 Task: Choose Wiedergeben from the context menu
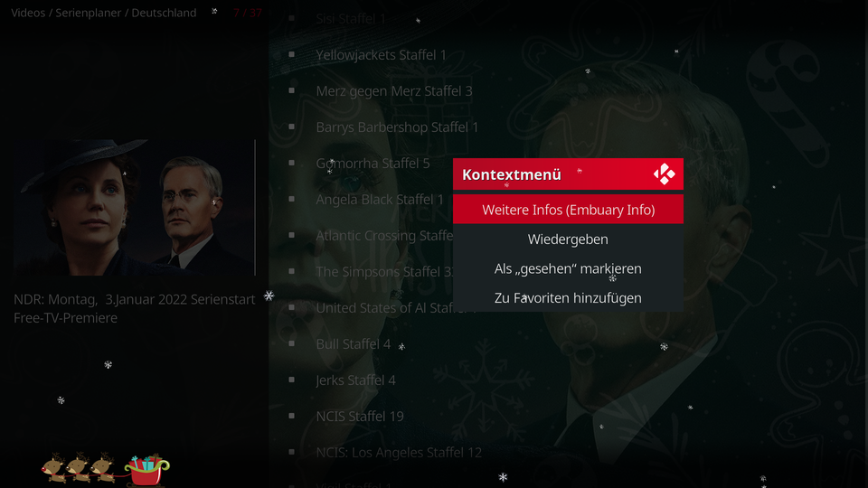point(568,239)
